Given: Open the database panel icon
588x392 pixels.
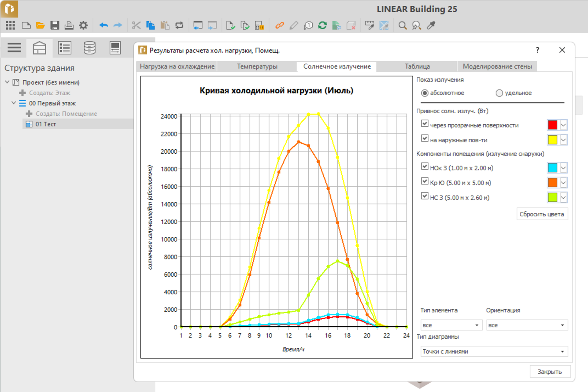Looking at the screenshot, I should 90,48.
